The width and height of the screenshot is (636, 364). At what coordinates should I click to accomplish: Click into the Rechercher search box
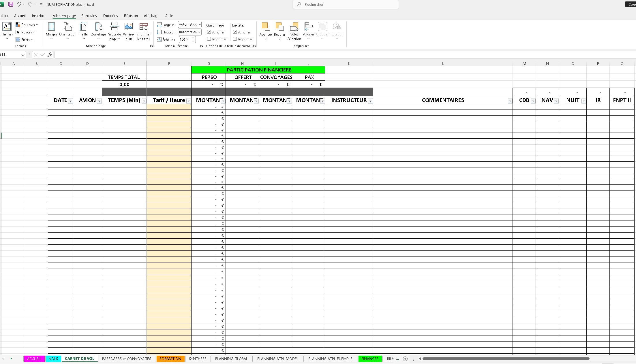346,4
